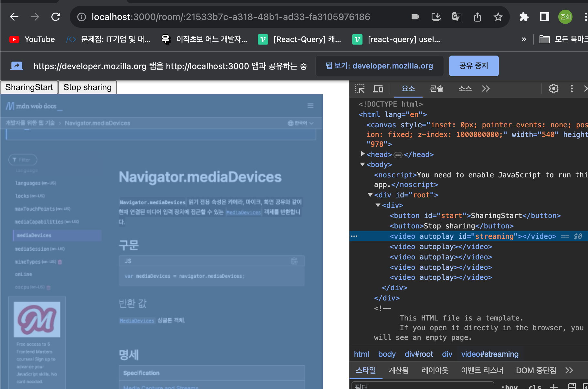The width and height of the screenshot is (588, 389).
Task: Click the div#root breadcrumb
Action: click(419, 354)
